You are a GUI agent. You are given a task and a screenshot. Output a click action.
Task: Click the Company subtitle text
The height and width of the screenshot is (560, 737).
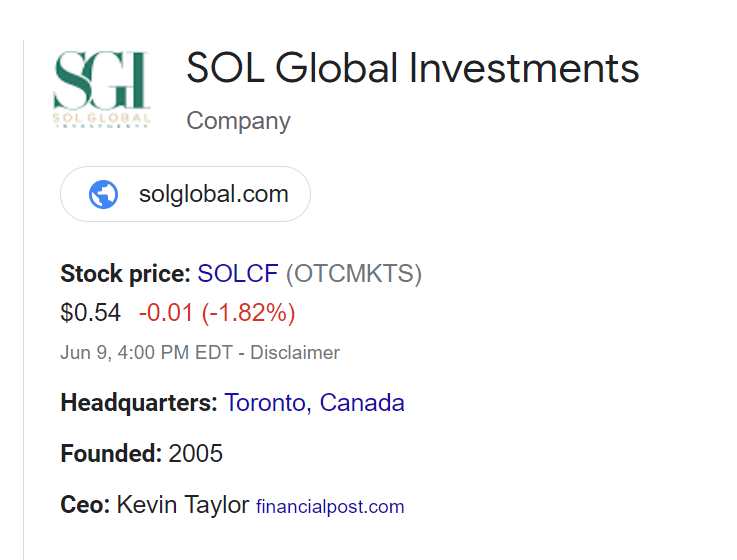coord(238,122)
